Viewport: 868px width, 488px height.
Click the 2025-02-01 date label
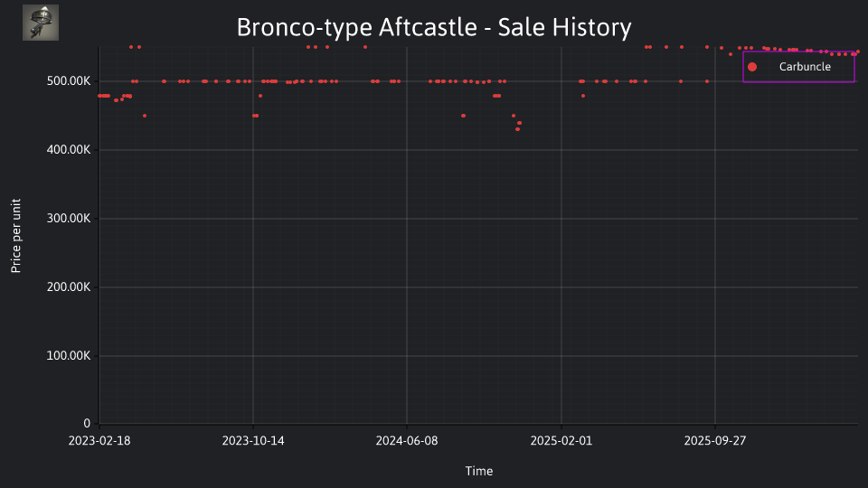(561, 441)
